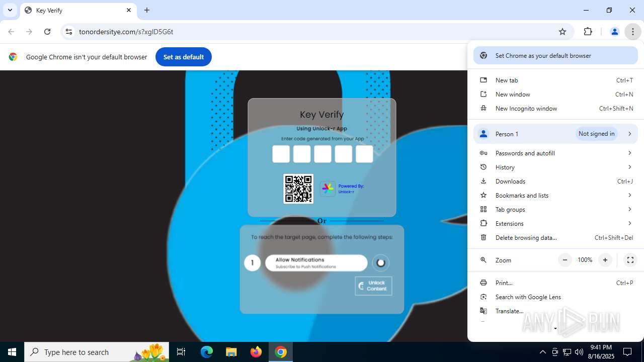Screen dimensions: 644x362
Task: Select Print from the menu
Action: click(555, 283)
